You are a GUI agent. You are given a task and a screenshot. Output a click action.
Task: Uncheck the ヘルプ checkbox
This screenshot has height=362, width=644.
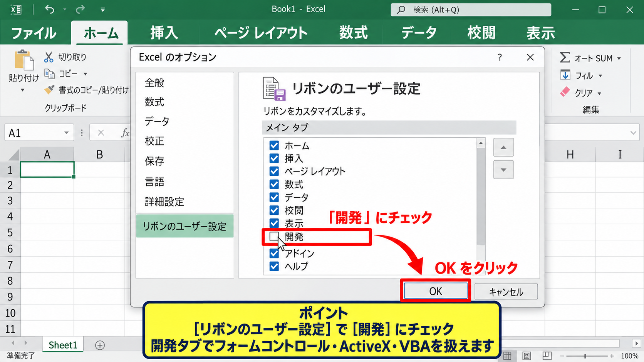[x=274, y=266]
